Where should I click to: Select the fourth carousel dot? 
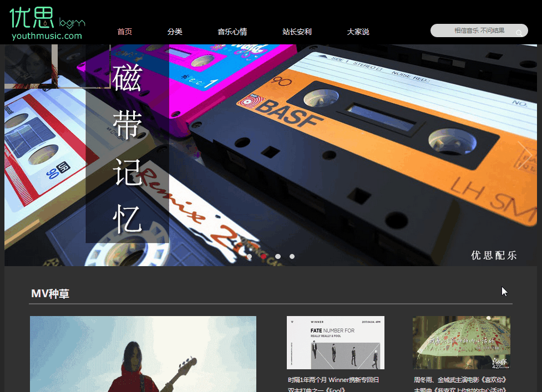point(292,256)
